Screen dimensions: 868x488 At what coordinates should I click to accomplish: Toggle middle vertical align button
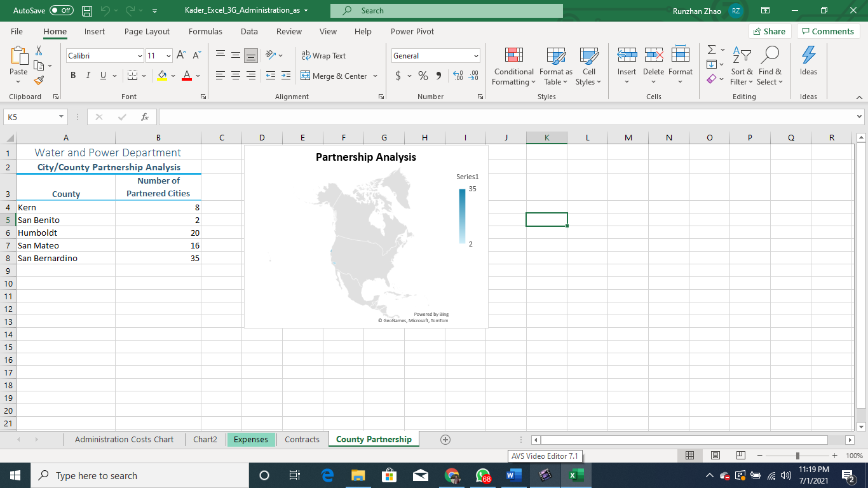236,55
